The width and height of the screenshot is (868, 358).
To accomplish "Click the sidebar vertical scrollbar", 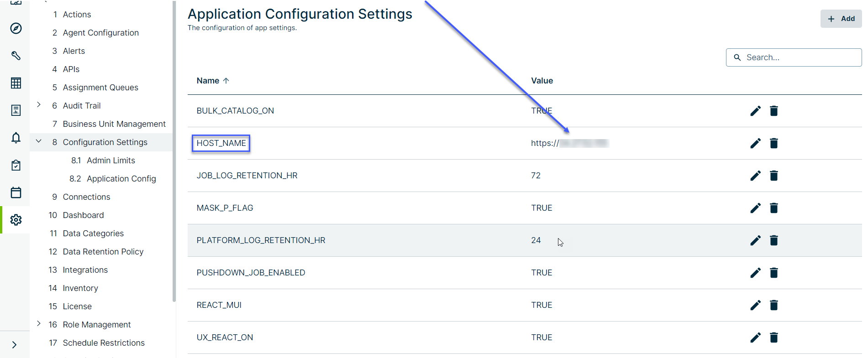I will [174, 150].
